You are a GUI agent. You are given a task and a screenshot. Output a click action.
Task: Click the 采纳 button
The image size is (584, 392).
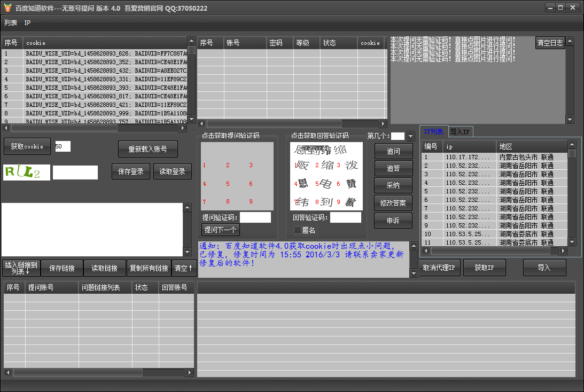coord(393,185)
